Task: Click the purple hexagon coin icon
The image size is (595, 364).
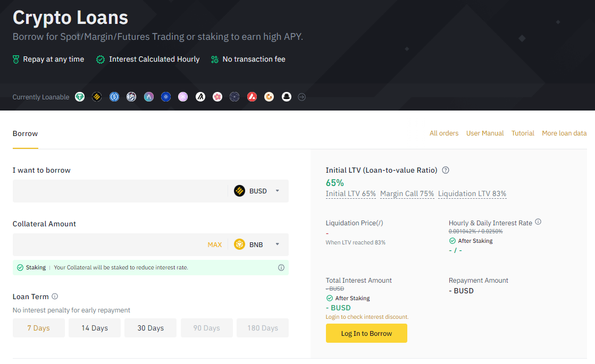Action: 183,97
